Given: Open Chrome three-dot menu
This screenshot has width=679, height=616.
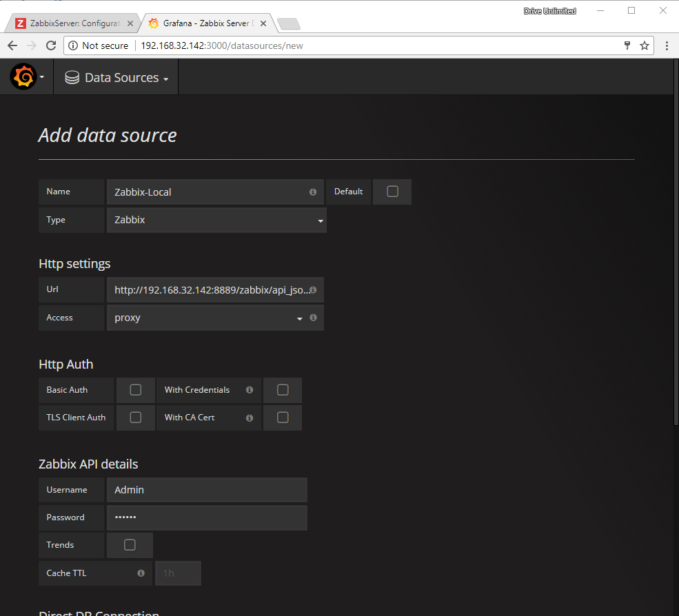Looking at the screenshot, I should [667, 45].
